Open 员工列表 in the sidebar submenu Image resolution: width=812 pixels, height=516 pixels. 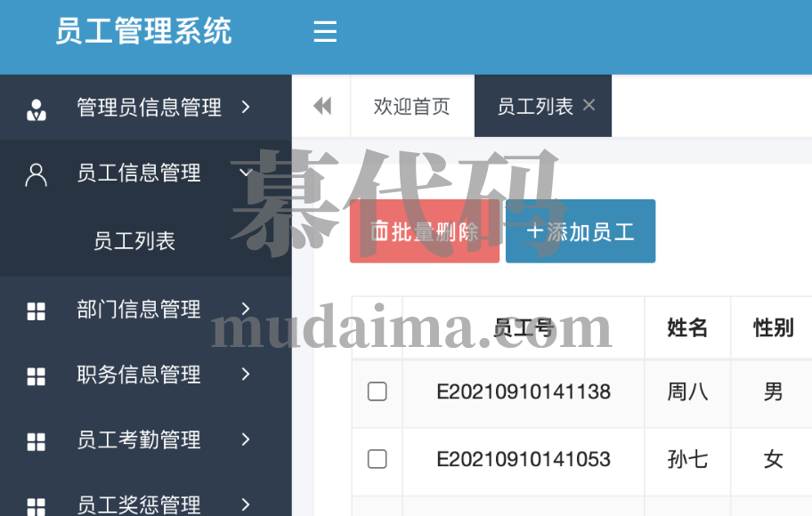pyautogui.click(x=134, y=241)
